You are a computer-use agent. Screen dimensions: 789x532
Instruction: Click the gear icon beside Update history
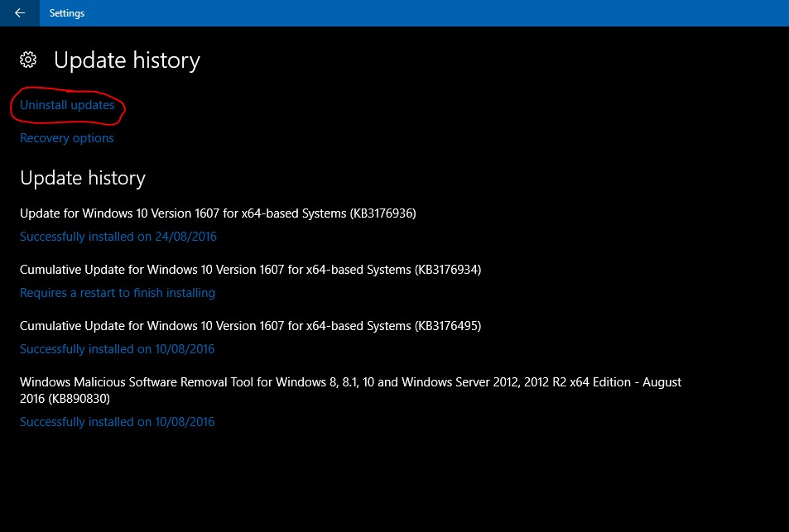coord(28,60)
